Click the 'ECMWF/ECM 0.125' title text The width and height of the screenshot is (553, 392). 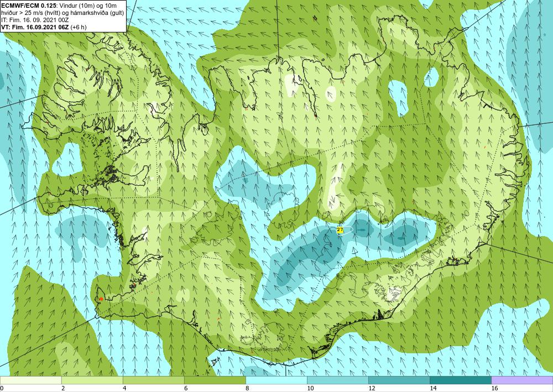(x=29, y=6)
